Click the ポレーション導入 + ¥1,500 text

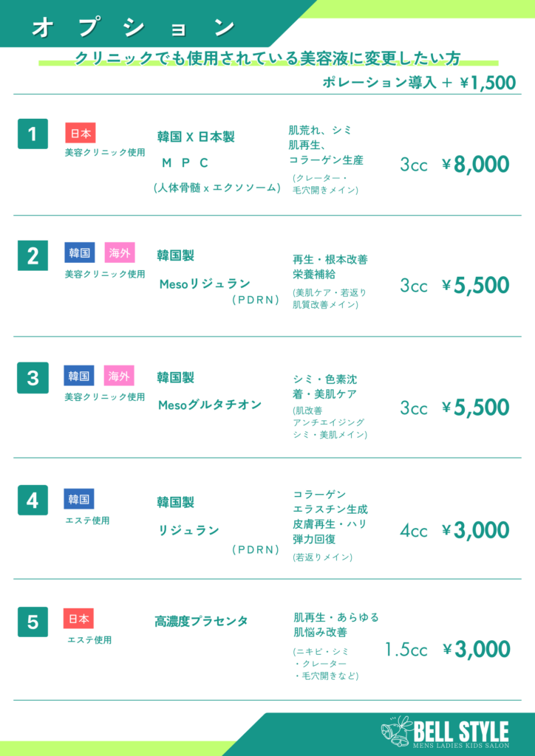pos(419,83)
